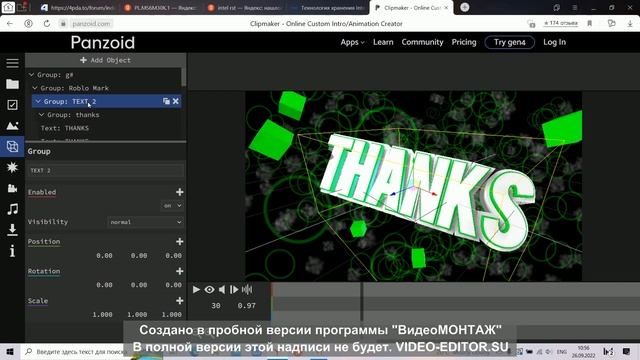Reload the panzoid.com page
Viewport: 640px width, 360px height.
coord(47,24)
